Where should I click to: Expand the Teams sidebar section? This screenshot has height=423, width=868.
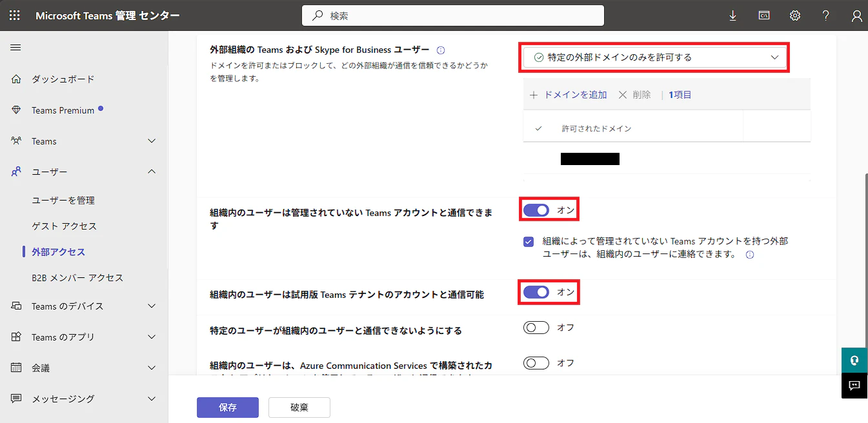pos(152,141)
